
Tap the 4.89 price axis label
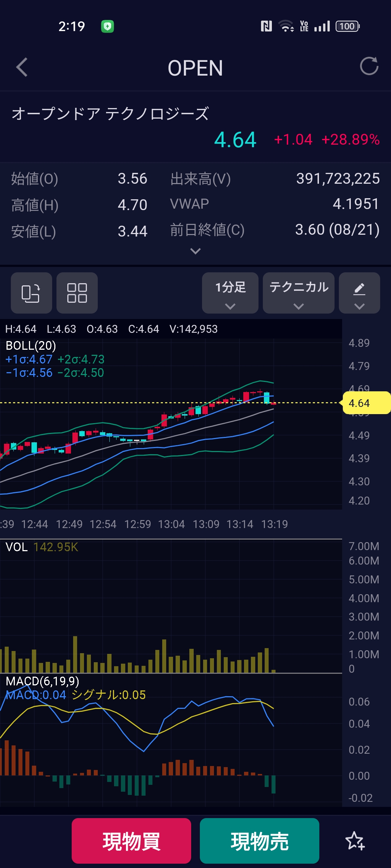[359, 343]
